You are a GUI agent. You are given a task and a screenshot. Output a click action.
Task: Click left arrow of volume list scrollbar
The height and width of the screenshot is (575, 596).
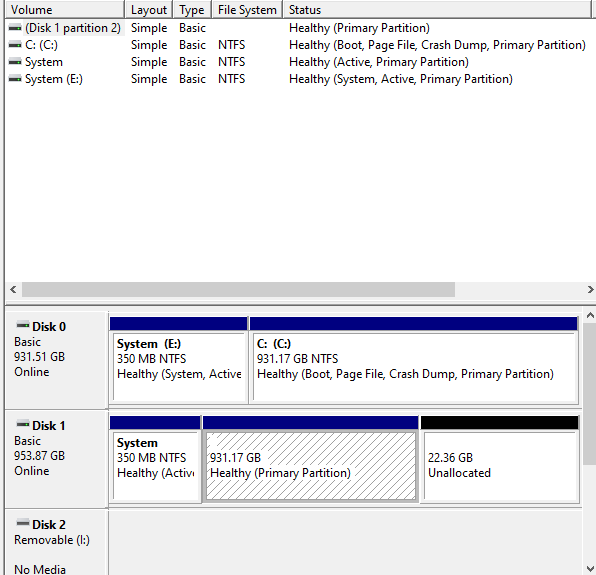13,290
